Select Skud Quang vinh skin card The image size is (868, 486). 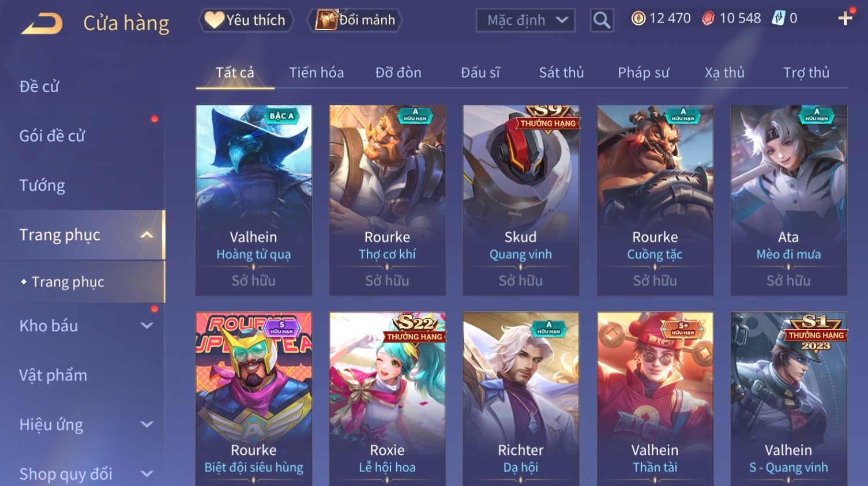521,200
